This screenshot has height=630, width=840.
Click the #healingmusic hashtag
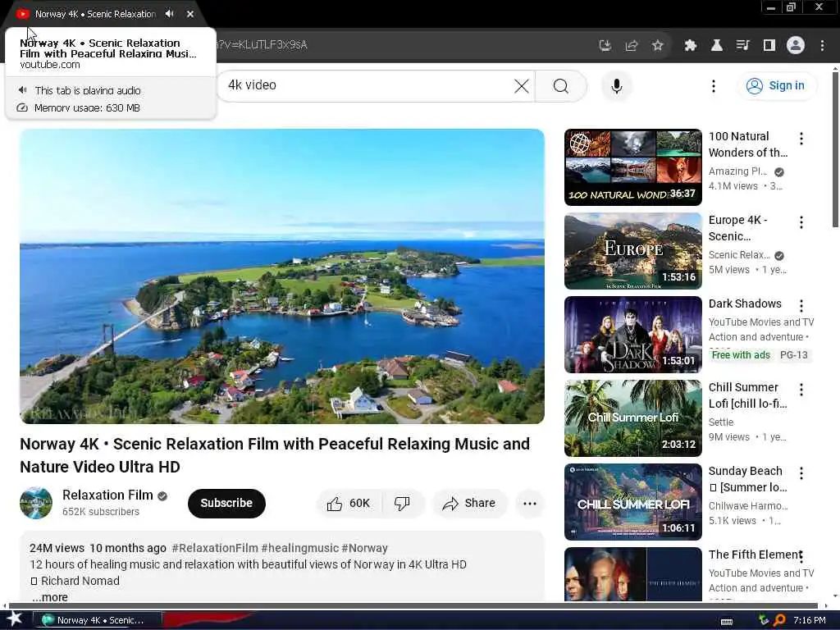[299, 548]
